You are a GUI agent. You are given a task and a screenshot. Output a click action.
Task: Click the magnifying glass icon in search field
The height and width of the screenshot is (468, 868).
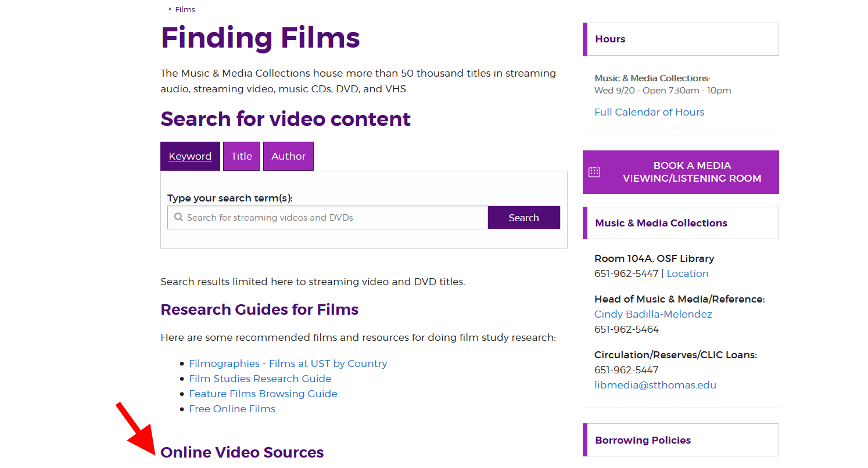(179, 217)
